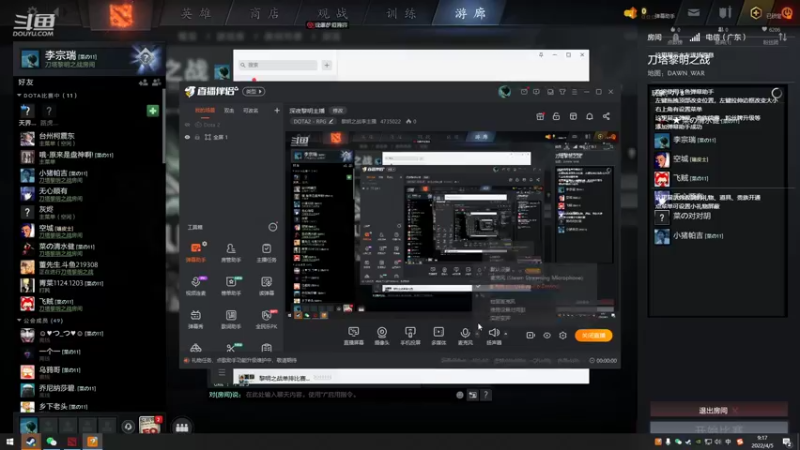This screenshot has width=800, height=450.
Task: Expand the mode pill next to Douyu logo
Action: 254,91
